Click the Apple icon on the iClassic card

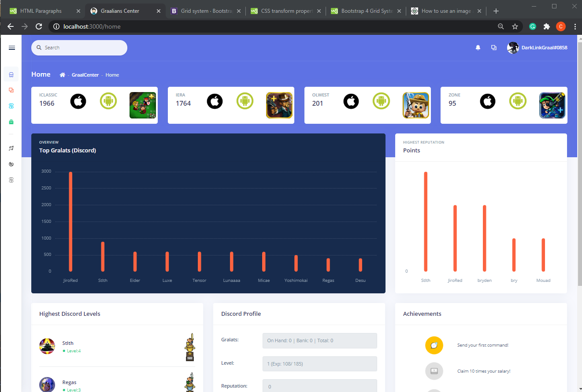(78, 101)
